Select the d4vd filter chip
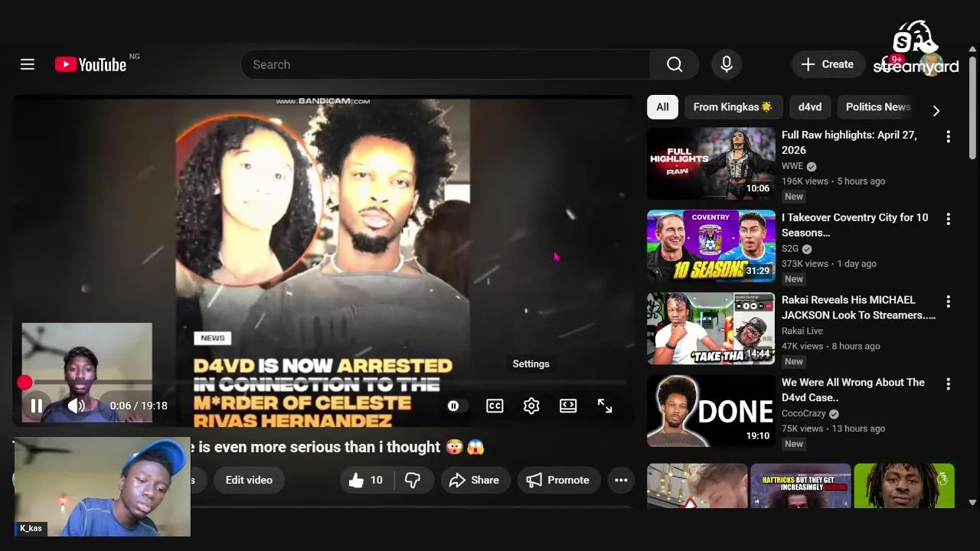Screen dimensions: 980x551 click(810, 107)
